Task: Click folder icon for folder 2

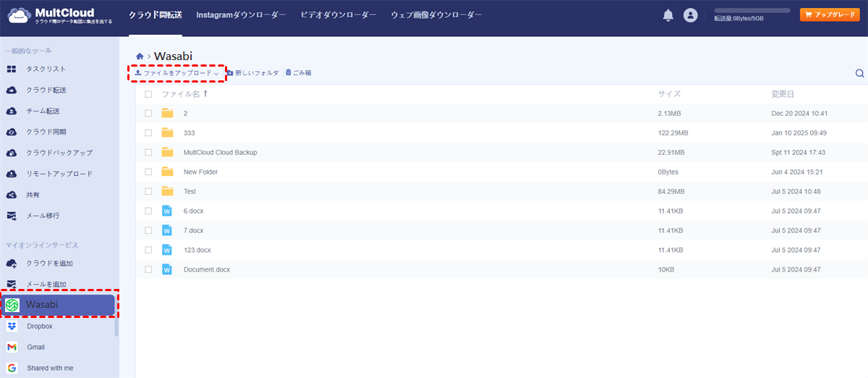Action: (168, 113)
